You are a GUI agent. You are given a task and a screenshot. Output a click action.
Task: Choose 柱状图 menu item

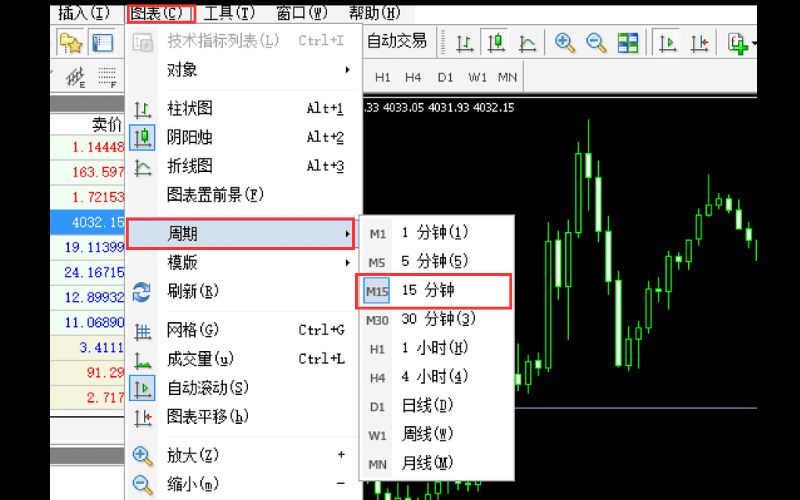pos(243,108)
